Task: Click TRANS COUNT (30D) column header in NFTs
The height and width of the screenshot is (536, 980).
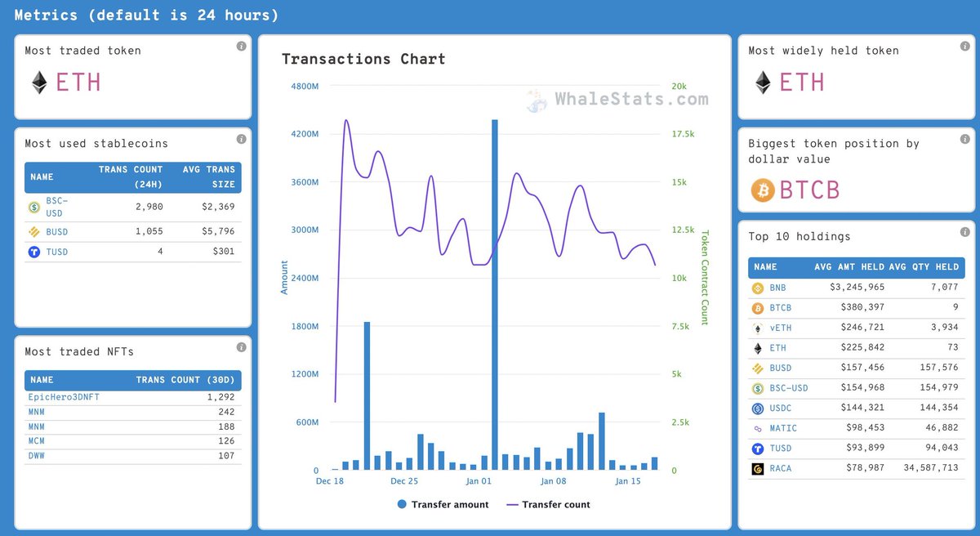Action: click(185, 380)
